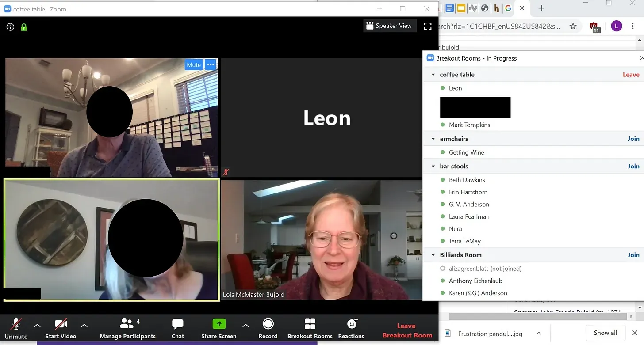644x345 pixels.
Task: Click the browser horizontal scrollbar
Action: [x=538, y=316]
